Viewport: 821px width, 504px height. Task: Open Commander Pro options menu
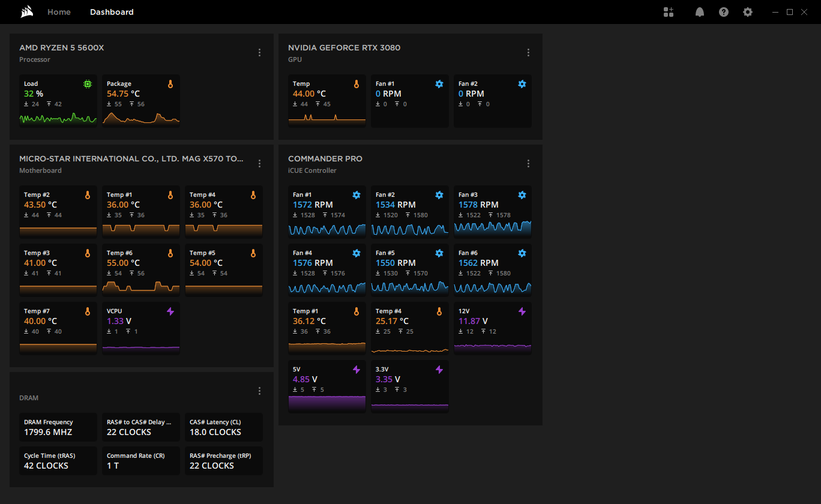[528, 163]
